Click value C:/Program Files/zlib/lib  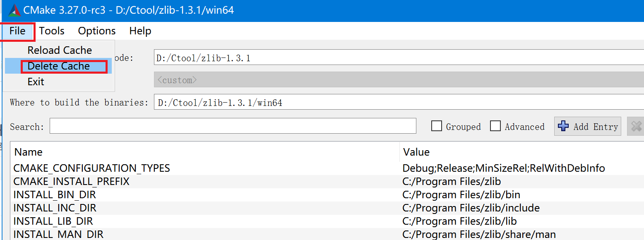coord(459,221)
